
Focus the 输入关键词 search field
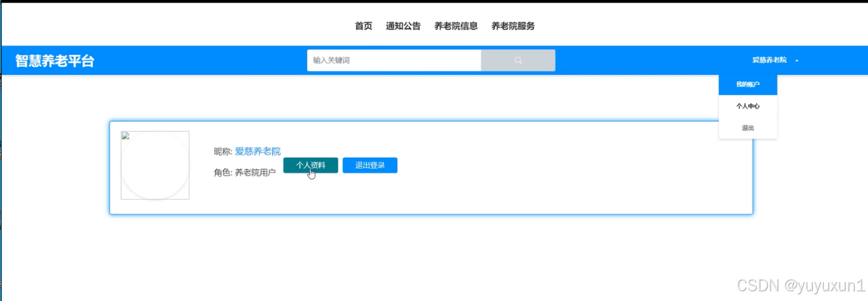pos(394,60)
